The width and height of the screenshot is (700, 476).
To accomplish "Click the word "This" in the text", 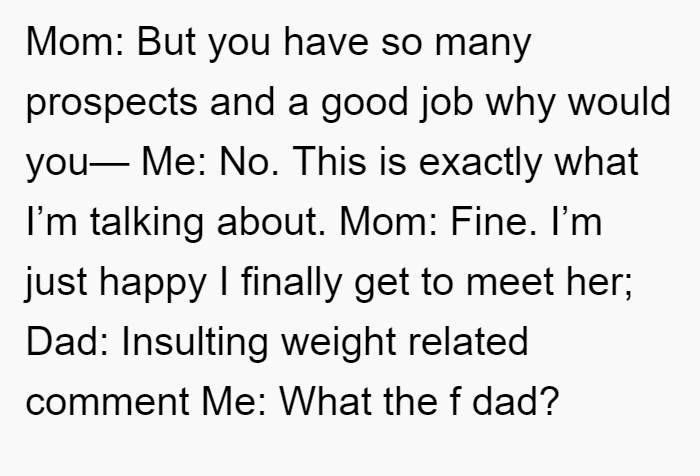I will (x=329, y=162).
